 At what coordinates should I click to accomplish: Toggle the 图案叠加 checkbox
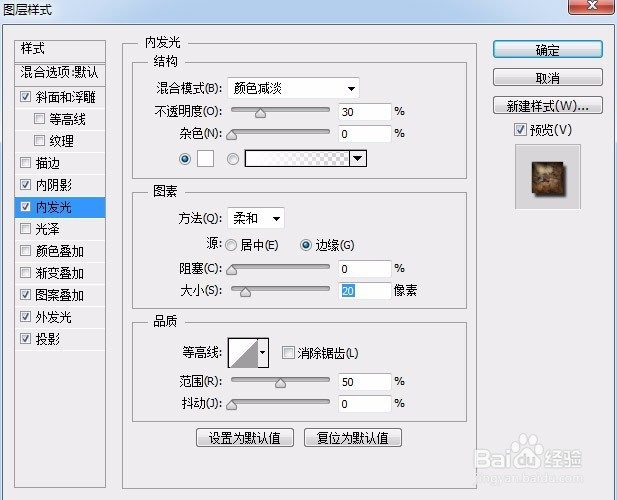[26, 295]
